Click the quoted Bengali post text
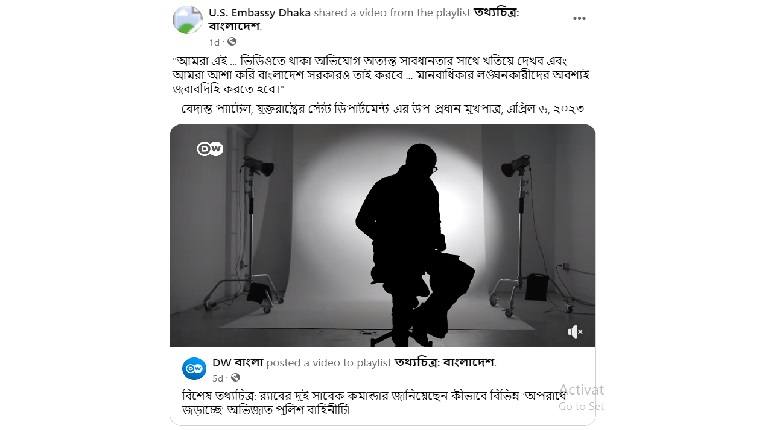Viewport: 765px width, 430px height. pyautogui.click(x=381, y=75)
